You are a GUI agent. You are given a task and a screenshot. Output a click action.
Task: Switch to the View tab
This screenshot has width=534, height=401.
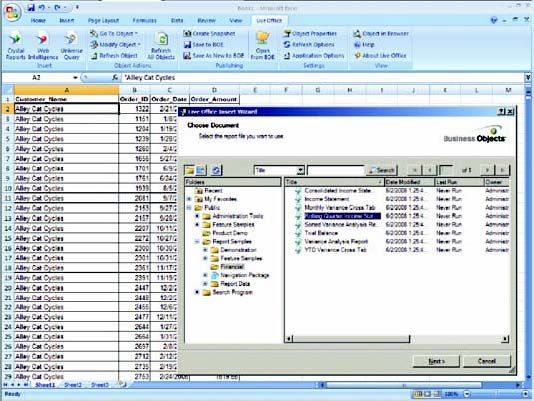pyautogui.click(x=235, y=20)
